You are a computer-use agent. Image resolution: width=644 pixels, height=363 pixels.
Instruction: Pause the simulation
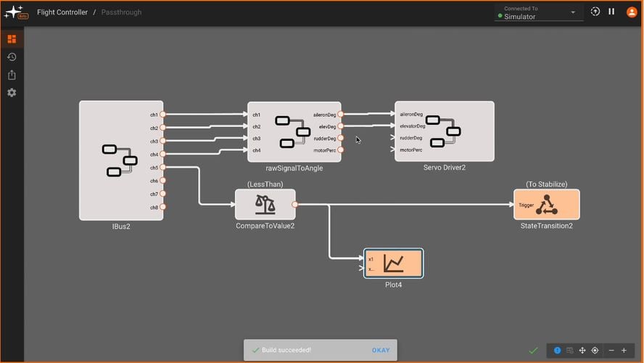tap(611, 12)
